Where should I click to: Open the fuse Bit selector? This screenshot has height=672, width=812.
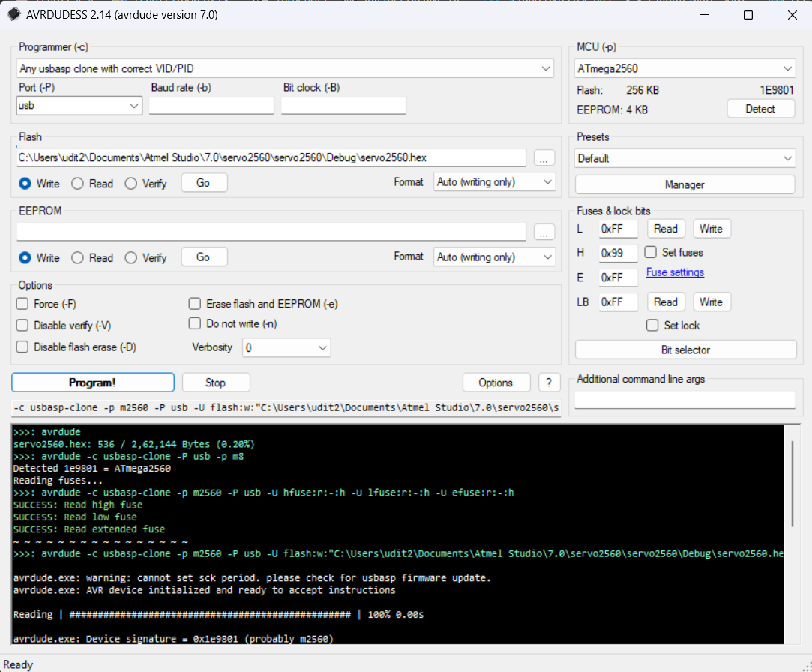coord(684,349)
